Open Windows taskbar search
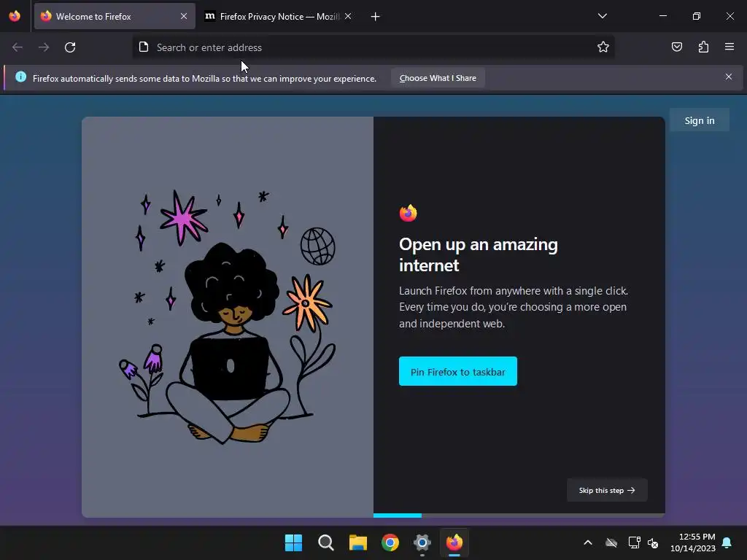The height and width of the screenshot is (560, 747). tap(326, 542)
